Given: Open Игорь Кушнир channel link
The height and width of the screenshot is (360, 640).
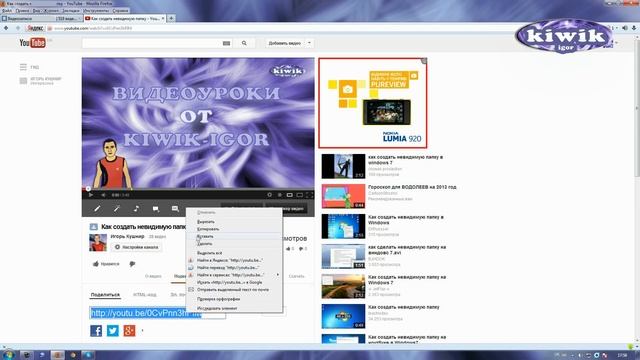Looking at the screenshot, I should pos(127,236).
